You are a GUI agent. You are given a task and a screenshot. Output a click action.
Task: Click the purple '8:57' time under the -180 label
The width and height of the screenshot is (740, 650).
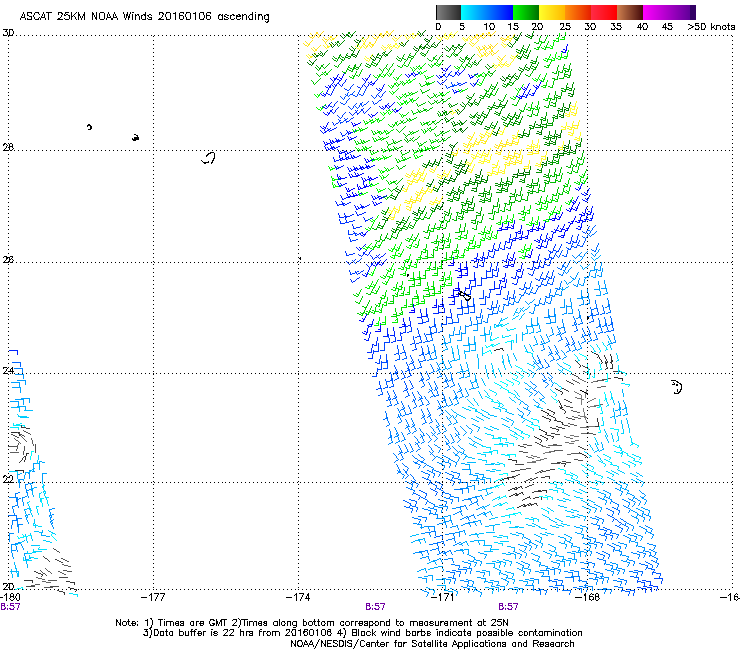tap(10, 607)
